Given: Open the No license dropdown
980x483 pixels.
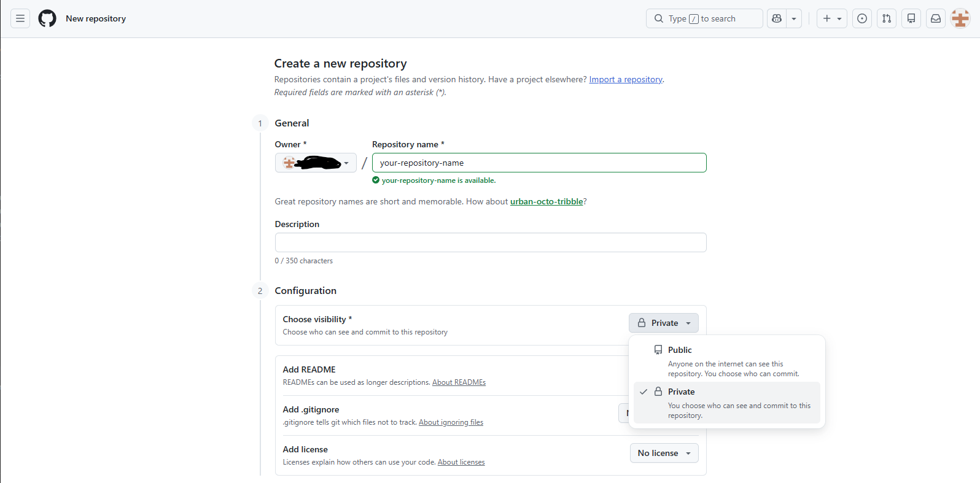Looking at the screenshot, I should point(664,453).
